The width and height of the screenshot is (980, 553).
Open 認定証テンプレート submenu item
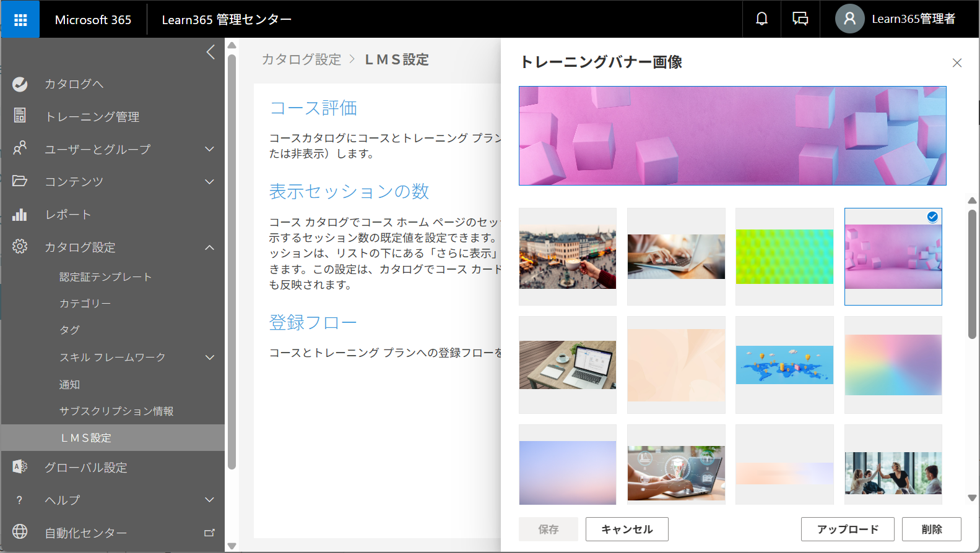point(105,276)
